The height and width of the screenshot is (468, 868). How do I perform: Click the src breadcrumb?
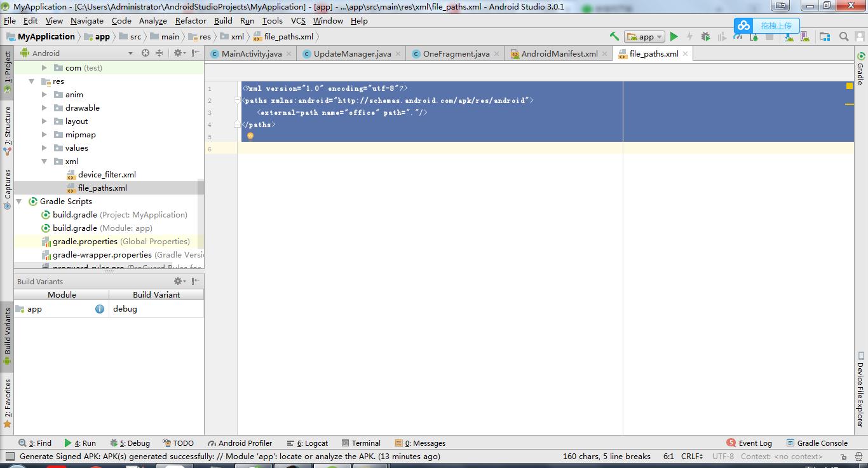130,37
